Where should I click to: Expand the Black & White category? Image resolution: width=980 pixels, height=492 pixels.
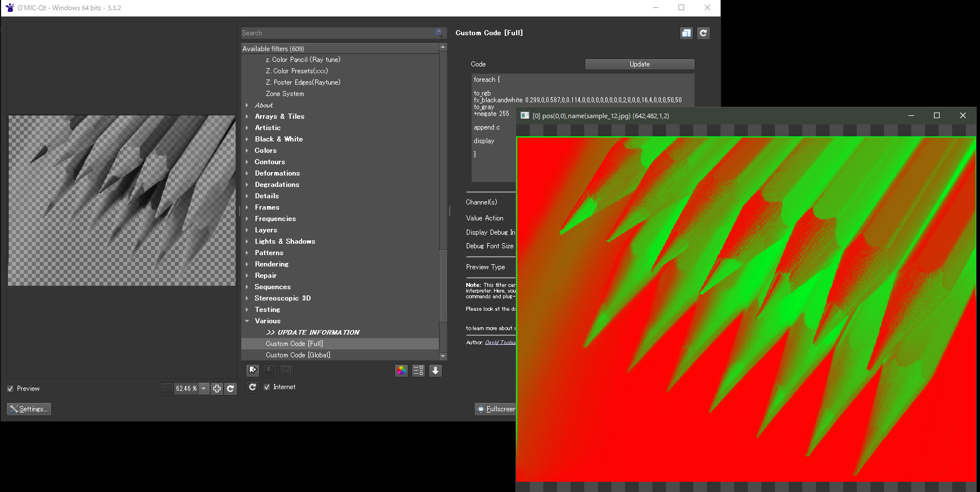click(247, 139)
